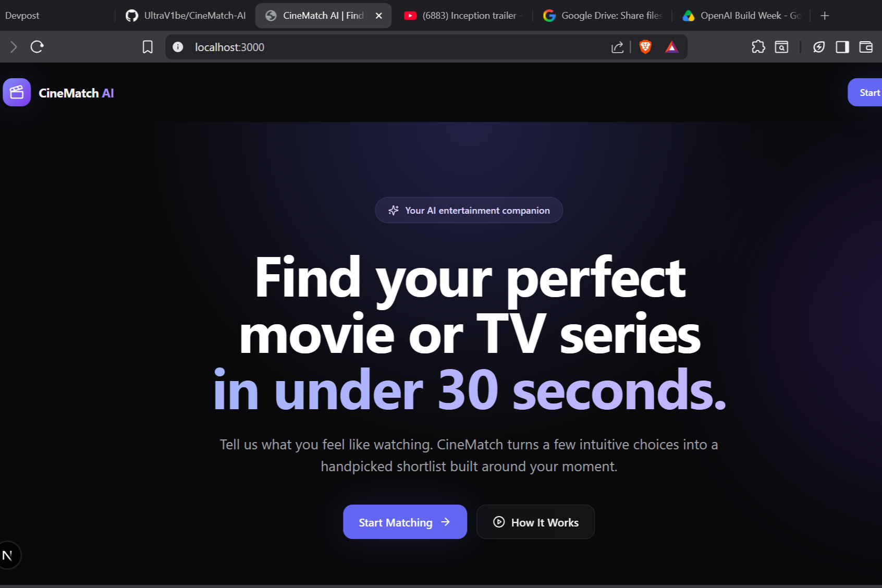882x588 pixels.
Task: Open the Brave Wallet icon
Action: pyautogui.click(x=866, y=47)
